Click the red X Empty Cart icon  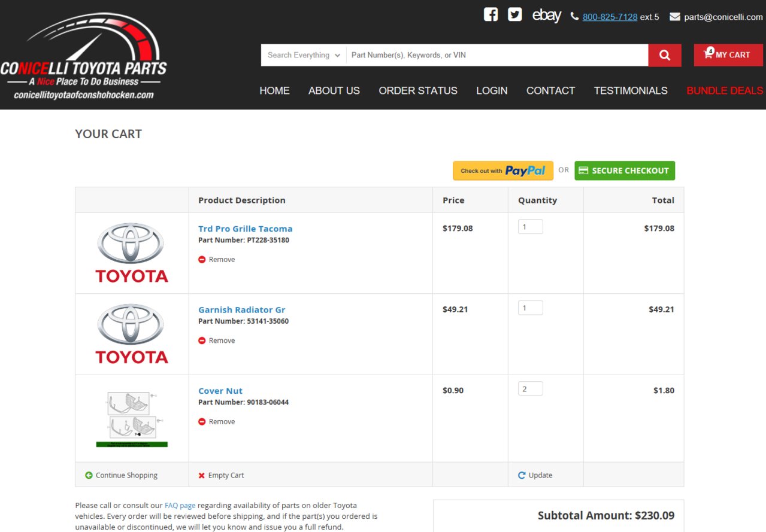pyautogui.click(x=202, y=475)
